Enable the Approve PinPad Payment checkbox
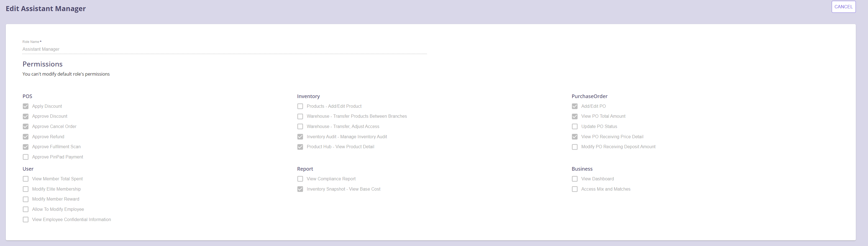The width and height of the screenshot is (868, 246). click(x=25, y=157)
